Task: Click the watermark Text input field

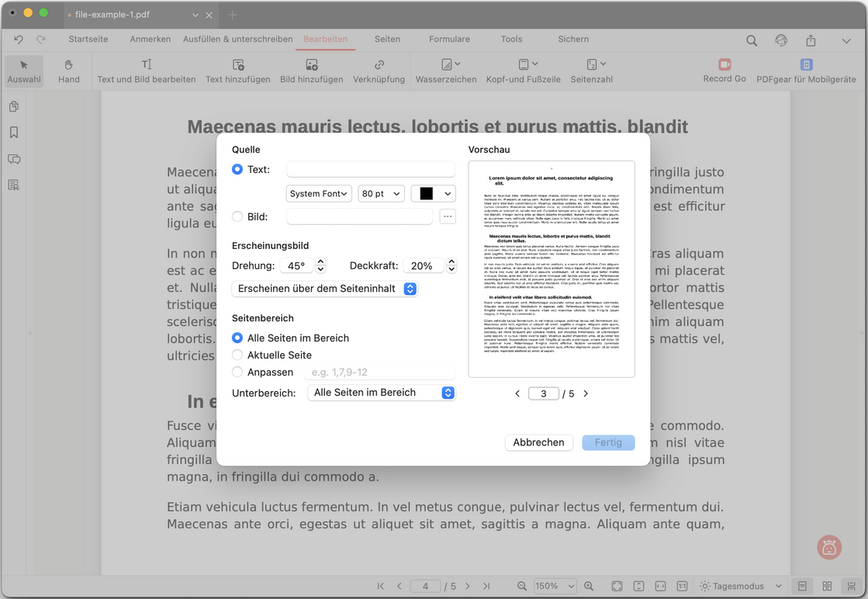Action: point(371,170)
